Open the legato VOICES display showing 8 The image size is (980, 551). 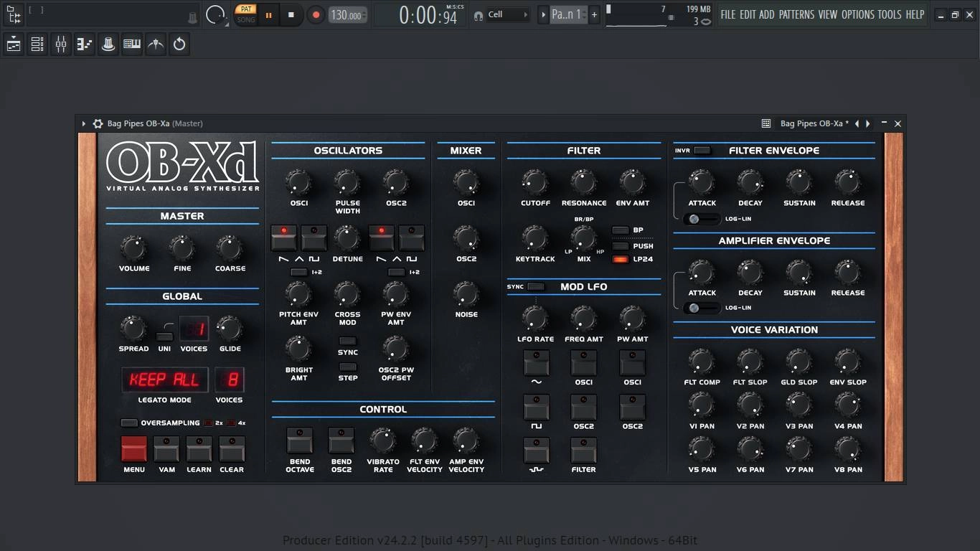[230, 380]
